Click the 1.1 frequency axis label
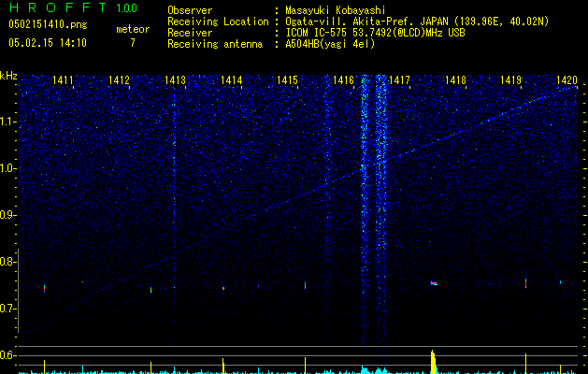 pos(7,122)
